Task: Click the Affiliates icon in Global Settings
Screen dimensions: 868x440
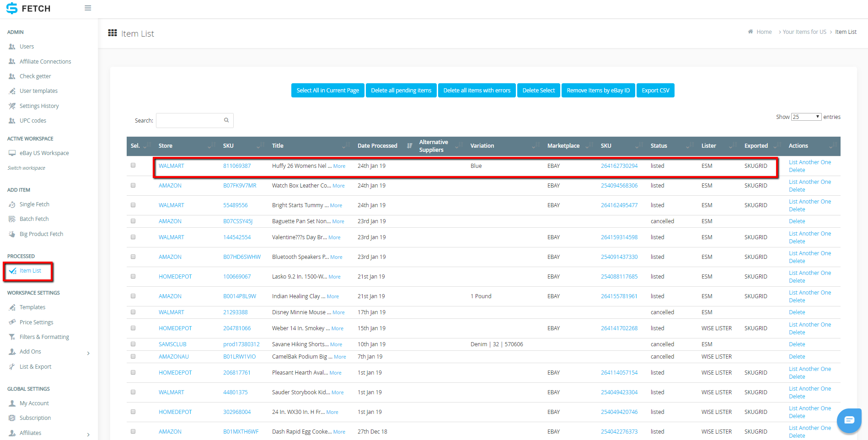Action: point(12,433)
